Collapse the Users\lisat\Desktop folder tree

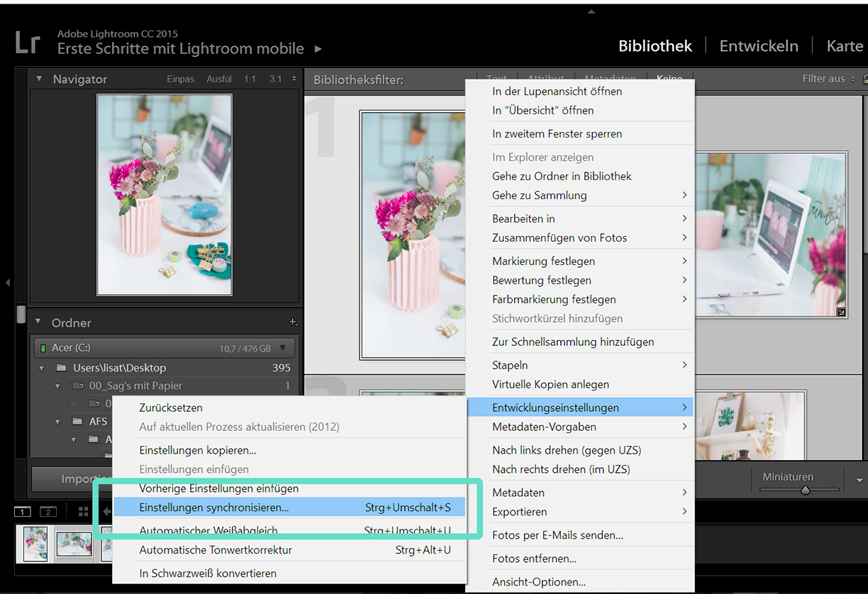42,368
